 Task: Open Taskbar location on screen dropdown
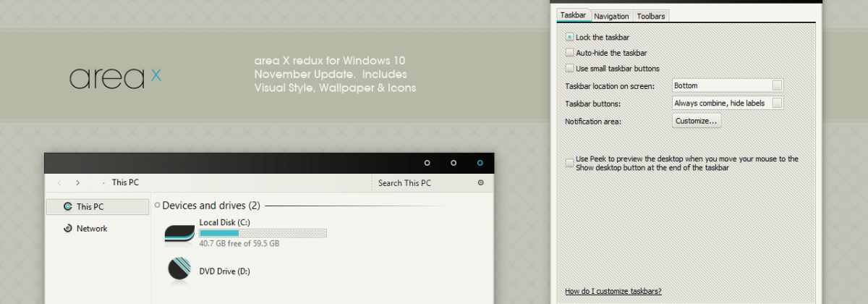[728, 85]
